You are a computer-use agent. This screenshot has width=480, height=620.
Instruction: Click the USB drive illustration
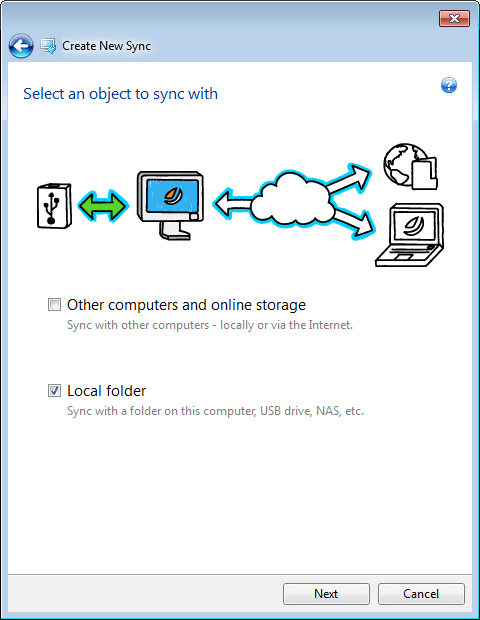(54, 206)
